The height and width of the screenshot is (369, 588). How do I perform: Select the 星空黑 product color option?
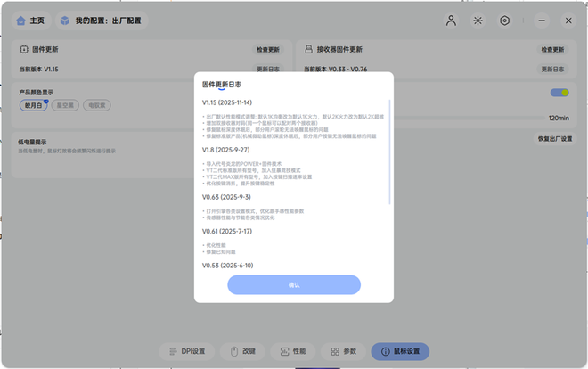65,105
